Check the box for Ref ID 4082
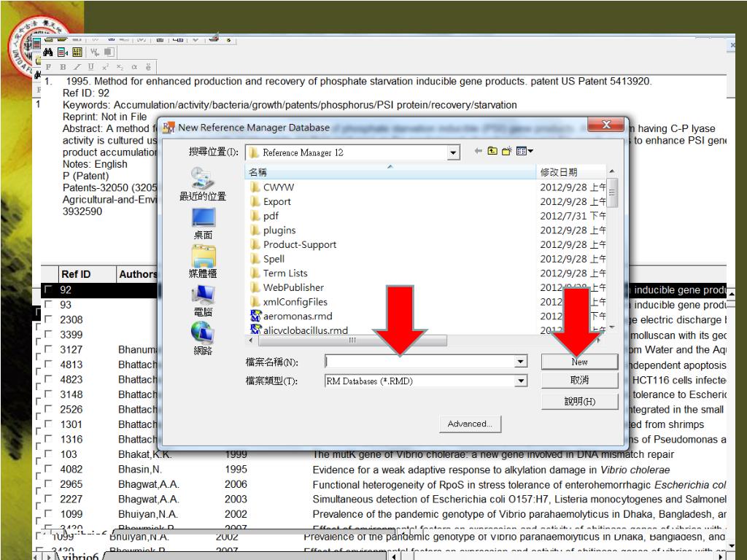Image resolution: width=747 pixels, height=560 pixels. coord(48,469)
